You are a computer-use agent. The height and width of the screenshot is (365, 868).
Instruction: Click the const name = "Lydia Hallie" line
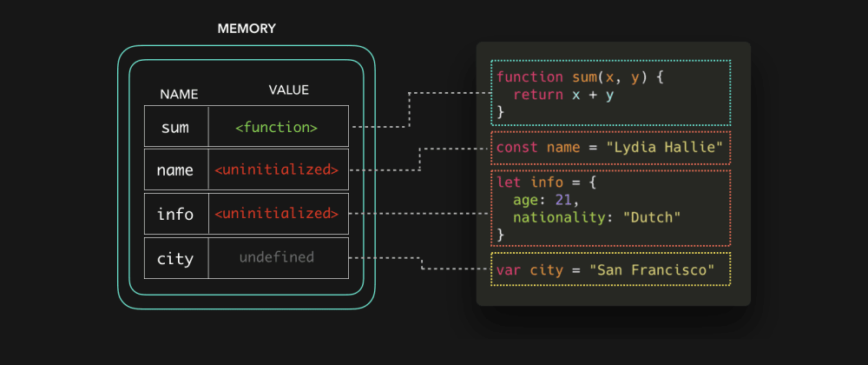coord(610,148)
